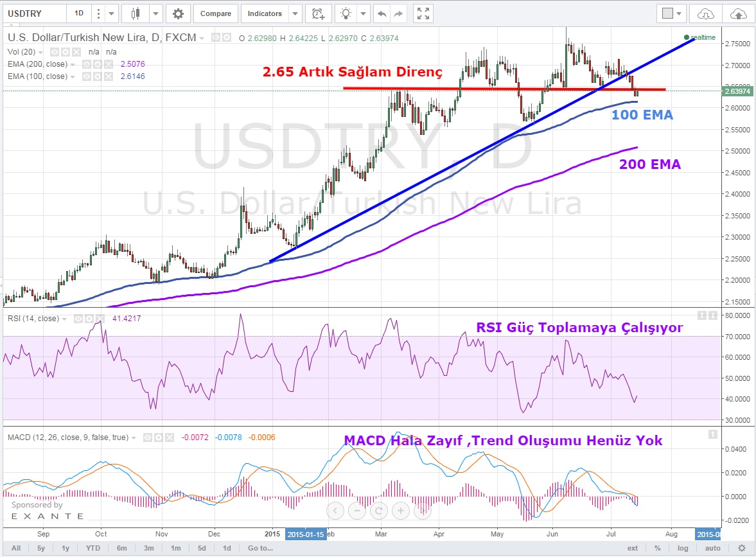Click the alarm clock alert icon

pyautogui.click(x=317, y=13)
